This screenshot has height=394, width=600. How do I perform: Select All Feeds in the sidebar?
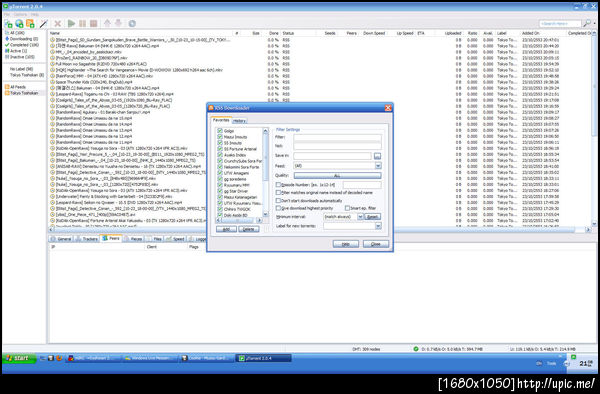point(15,87)
